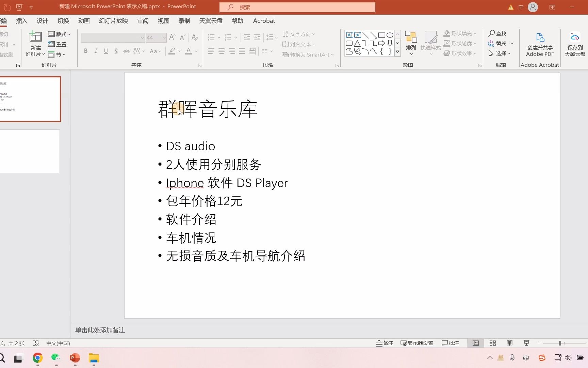Open the Select dropdown in Editing group
Viewport: 588px width, 368px height.
click(x=500, y=53)
